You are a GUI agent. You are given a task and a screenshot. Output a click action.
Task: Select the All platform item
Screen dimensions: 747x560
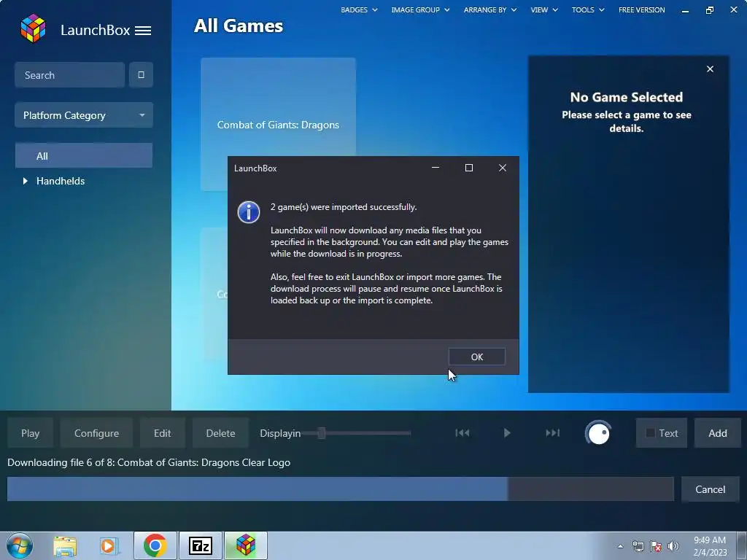(84, 156)
